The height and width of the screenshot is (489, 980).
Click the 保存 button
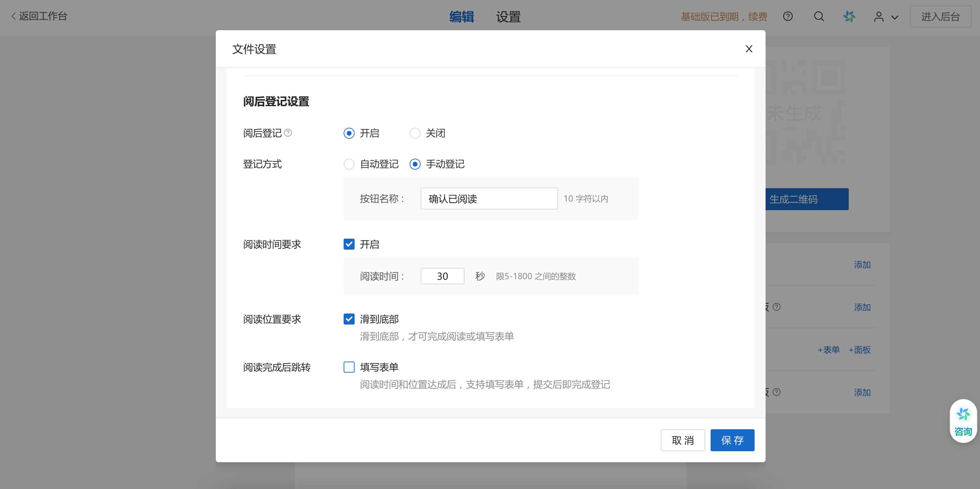732,440
